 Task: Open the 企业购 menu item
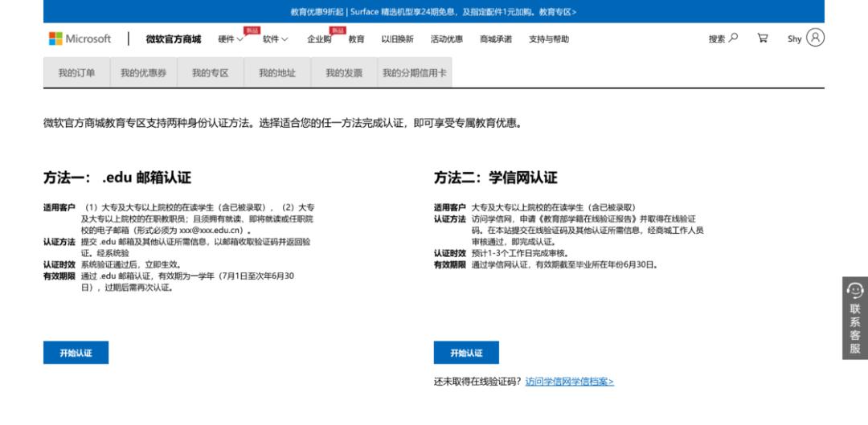click(319, 39)
